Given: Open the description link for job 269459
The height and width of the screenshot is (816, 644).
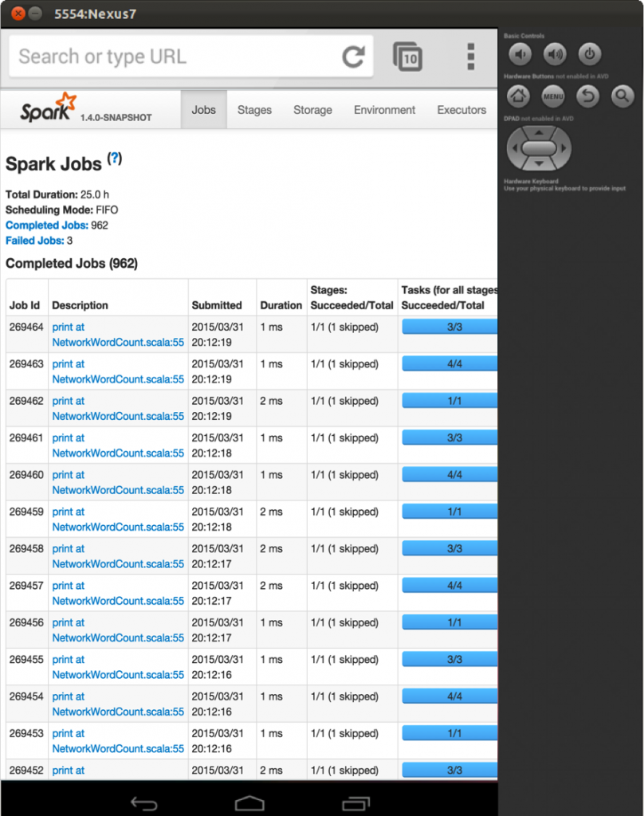Looking at the screenshot, I should pos(118,520).
